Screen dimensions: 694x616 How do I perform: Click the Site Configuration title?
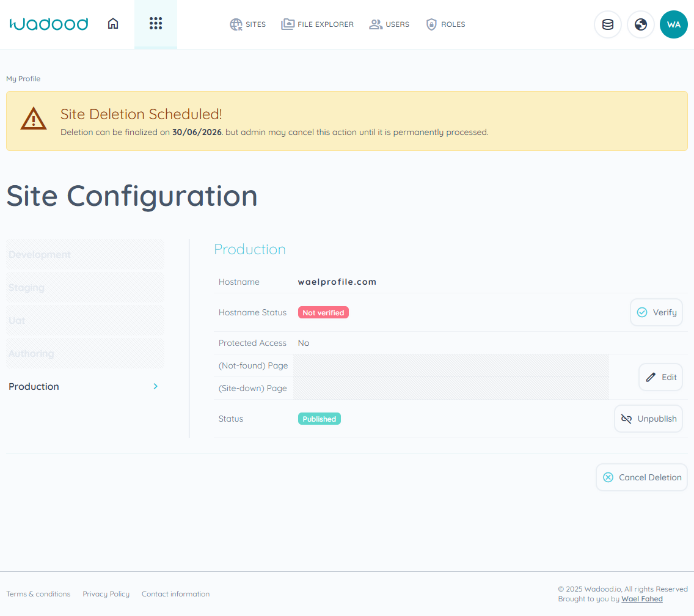(x=132, y=196)
